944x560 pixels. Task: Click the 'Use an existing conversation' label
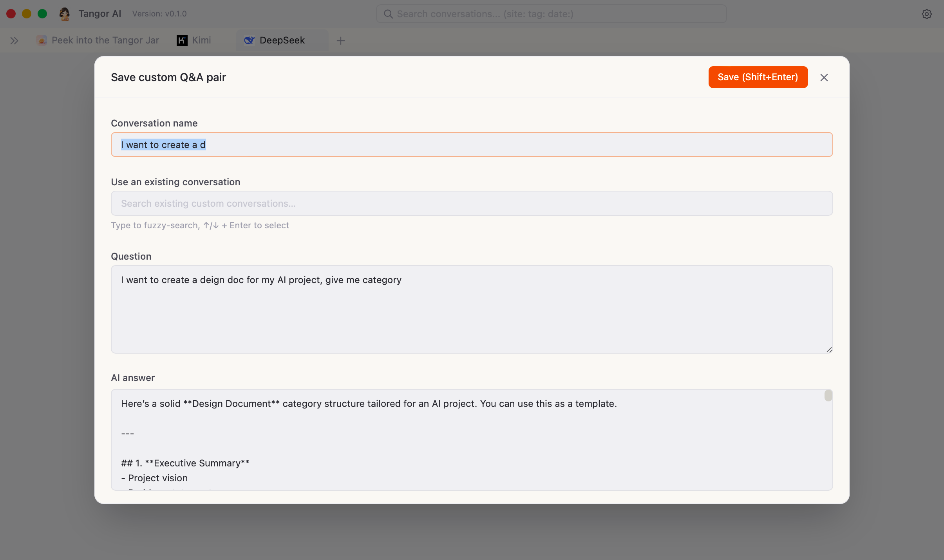coord(175,182)
